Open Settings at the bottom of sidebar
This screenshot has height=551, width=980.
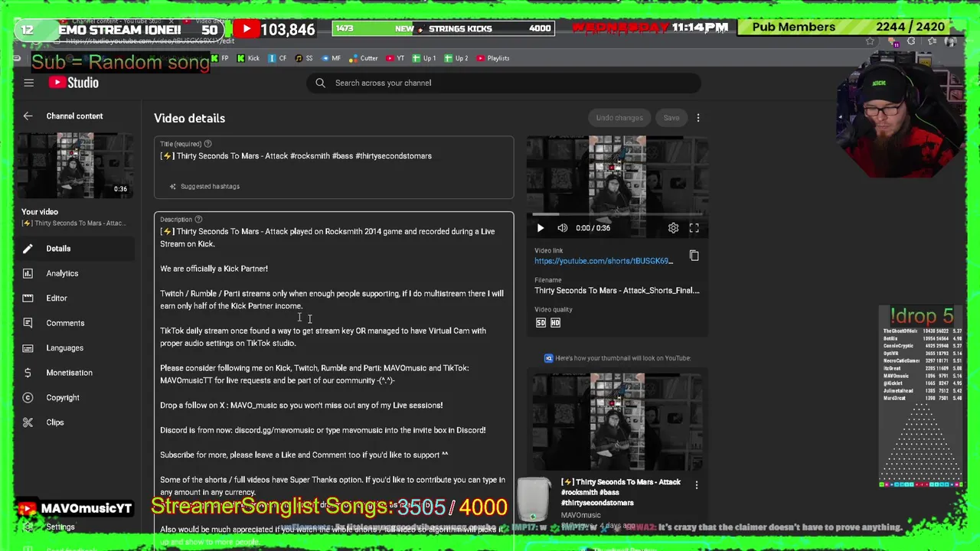tap(60, 527)
